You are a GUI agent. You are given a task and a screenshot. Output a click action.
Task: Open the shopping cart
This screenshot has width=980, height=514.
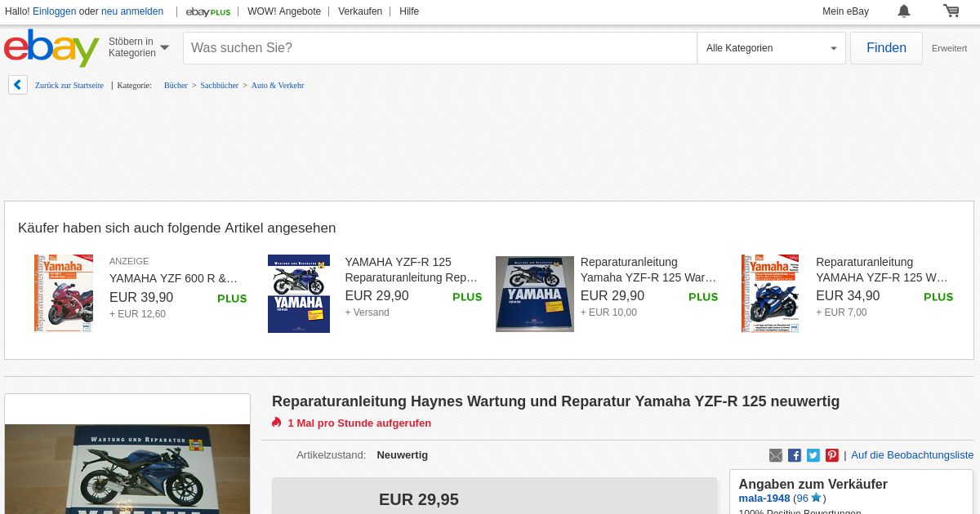tap(951, 11)
